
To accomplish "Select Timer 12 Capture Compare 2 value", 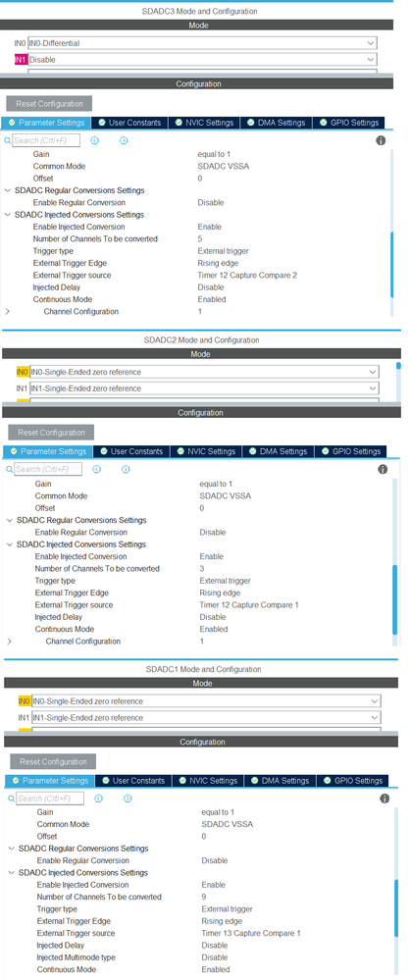I will pos(247,275).
